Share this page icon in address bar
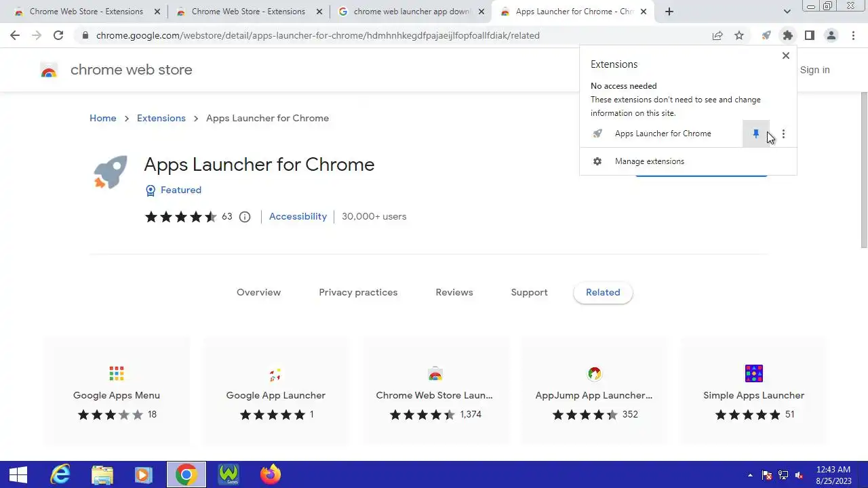This screenshot has width=868, height=488. [x=717, y=35]
